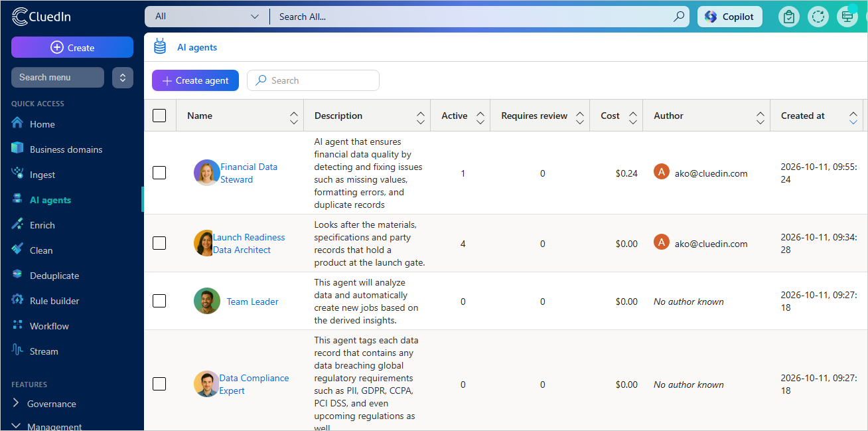
Task: Click the Launch Readiness Data Architect avatar
Action: (203, 243)
